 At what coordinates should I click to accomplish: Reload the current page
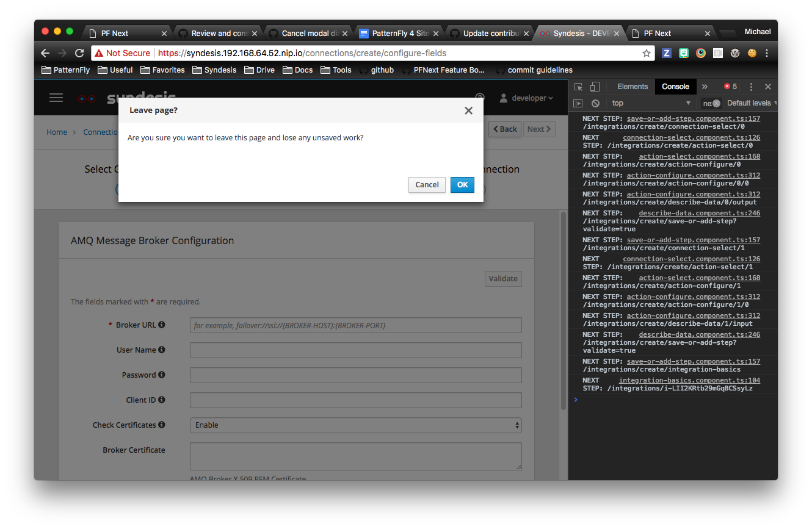(x=79, y=53)
